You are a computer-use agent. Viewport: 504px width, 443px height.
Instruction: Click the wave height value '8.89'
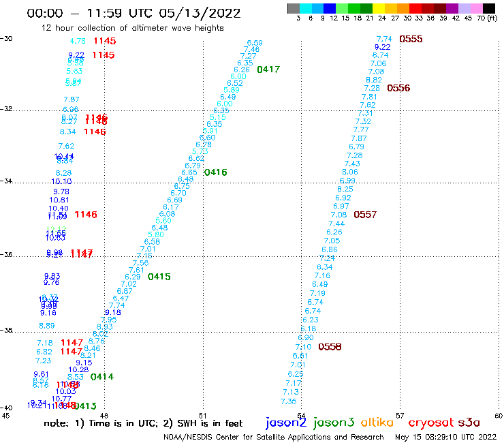[x=47, y=326]
